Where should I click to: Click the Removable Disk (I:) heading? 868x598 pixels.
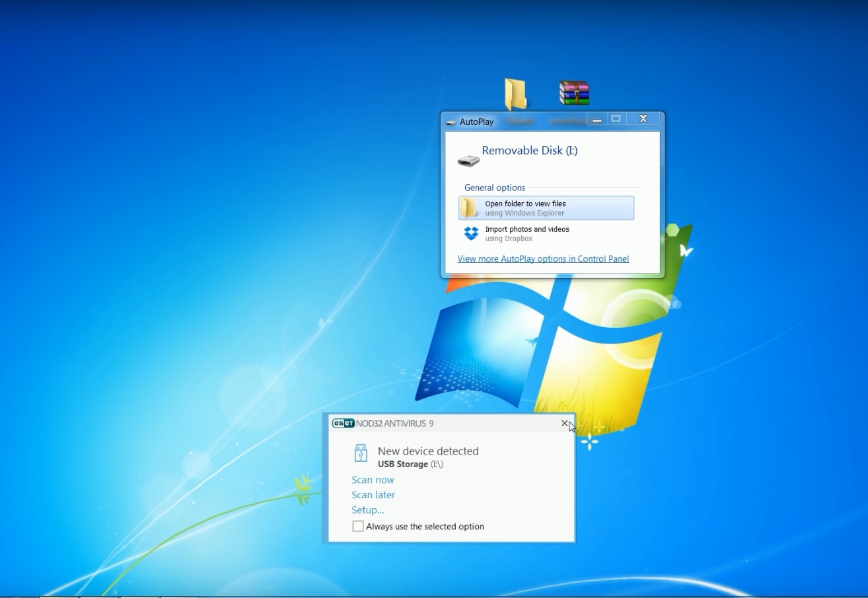[x=530, y=151]
